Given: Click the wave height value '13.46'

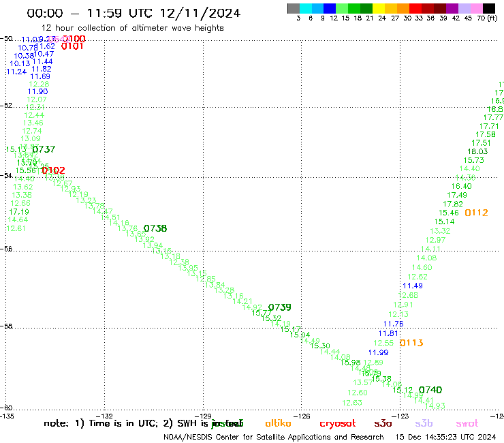Looking at the screenshot, I should coord(33,123).
